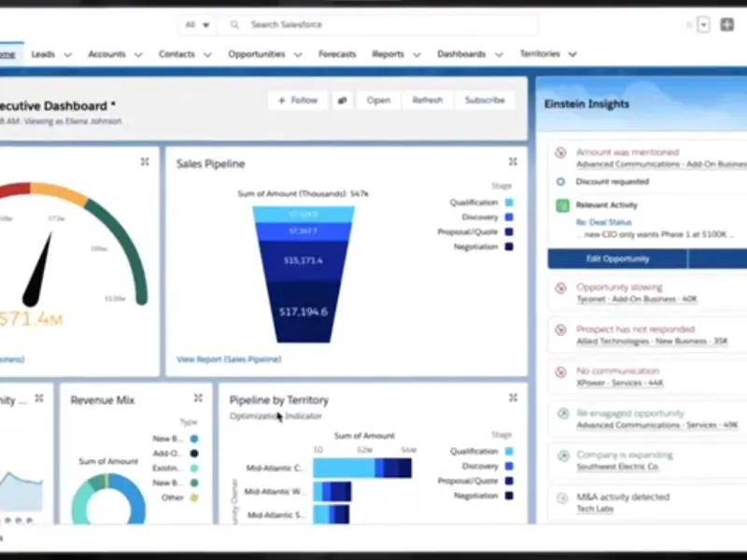Image resolution: width=747 pixels, height=560 pixels.
Task: Expand the Sales Pipeline chart to full view
Action: [x=513, y=162]
